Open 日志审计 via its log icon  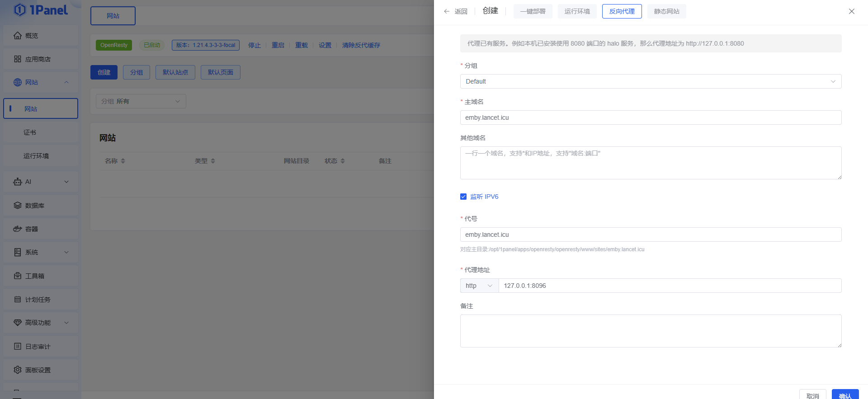[18, 347]
